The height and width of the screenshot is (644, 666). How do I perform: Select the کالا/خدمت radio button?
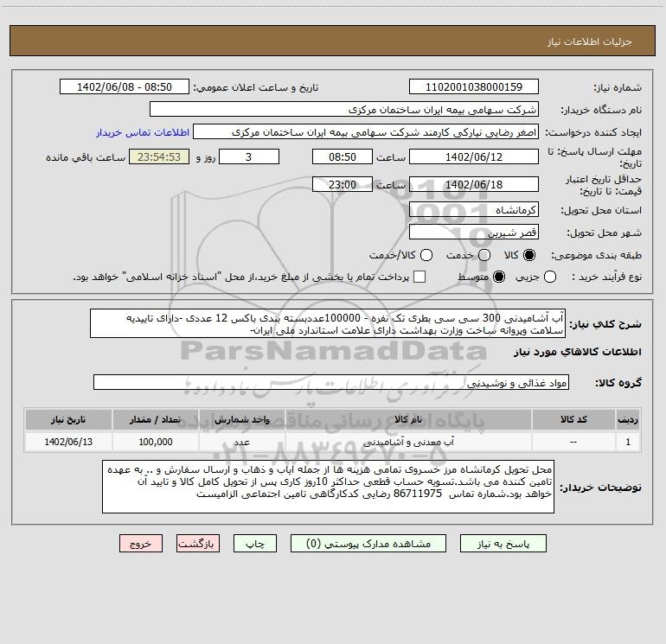click(426, 255)
